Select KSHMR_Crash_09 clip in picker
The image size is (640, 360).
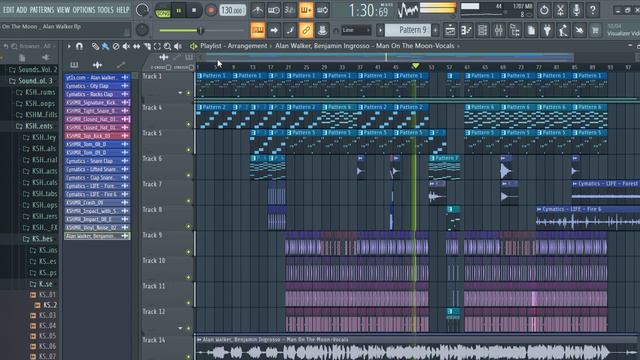point(97,202)
